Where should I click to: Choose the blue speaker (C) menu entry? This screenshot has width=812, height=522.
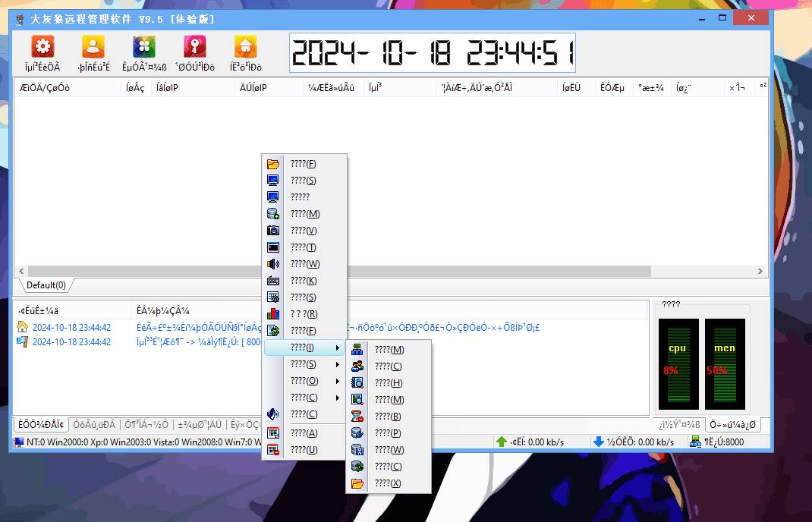tap(304, 414)
